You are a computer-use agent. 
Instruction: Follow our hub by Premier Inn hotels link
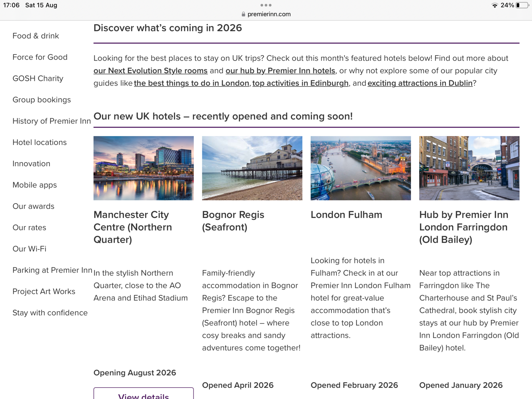[x=280, y=71]
